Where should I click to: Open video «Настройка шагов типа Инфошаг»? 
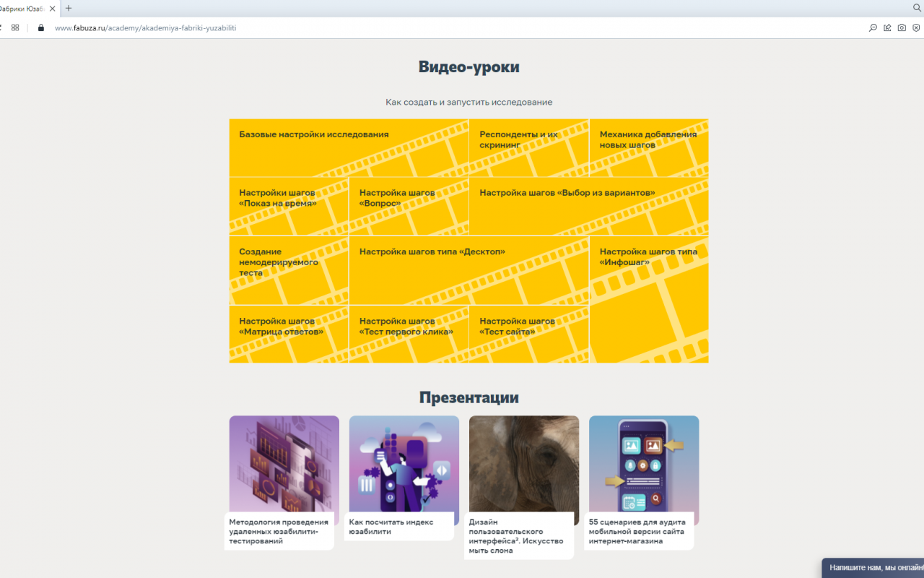click(649, 299)
